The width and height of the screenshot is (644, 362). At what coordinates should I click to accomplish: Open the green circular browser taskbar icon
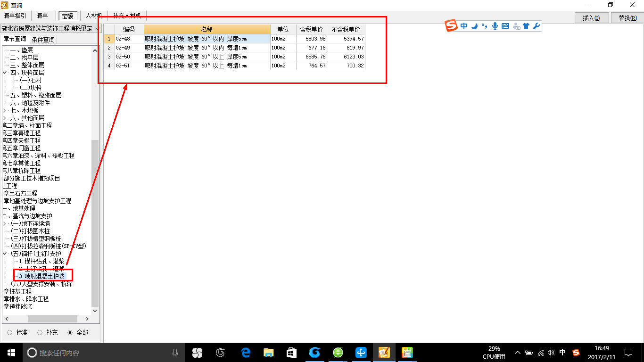pos(338,353)
